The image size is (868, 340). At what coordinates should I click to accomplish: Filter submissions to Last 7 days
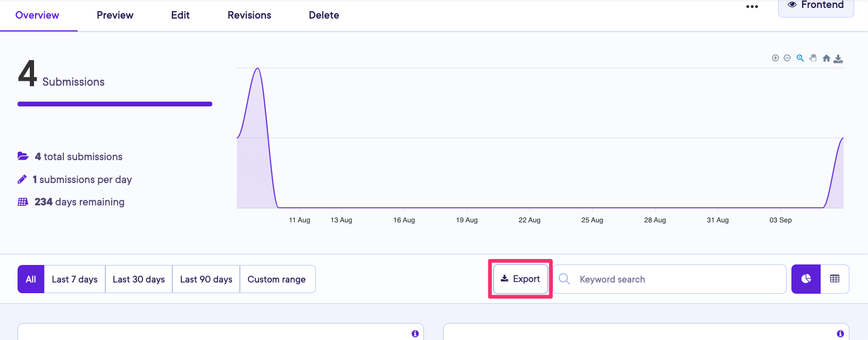point(74,279)
